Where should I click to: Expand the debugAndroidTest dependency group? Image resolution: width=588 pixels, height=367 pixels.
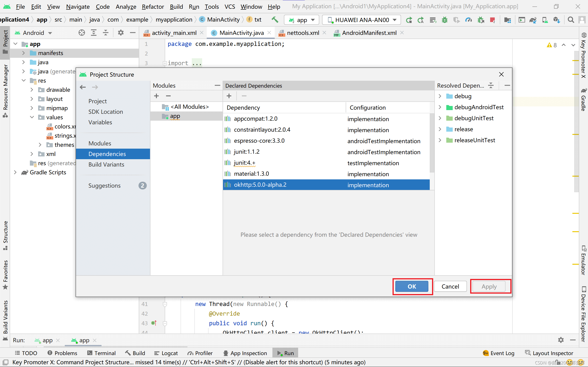point(441,107)
